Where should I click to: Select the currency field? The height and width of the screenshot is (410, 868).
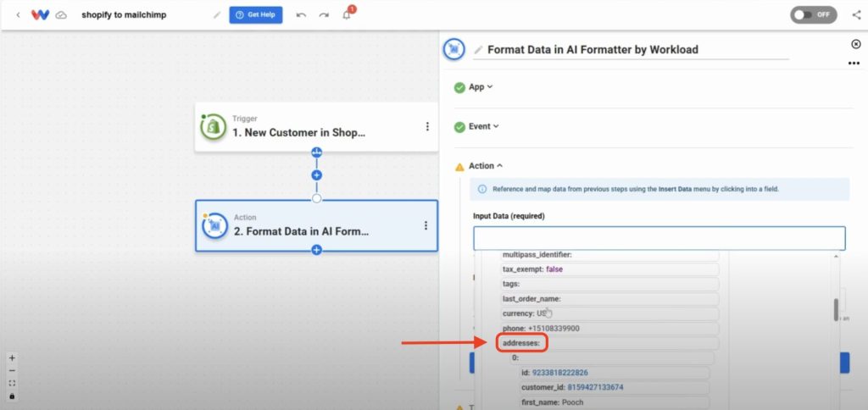(609, 313)
